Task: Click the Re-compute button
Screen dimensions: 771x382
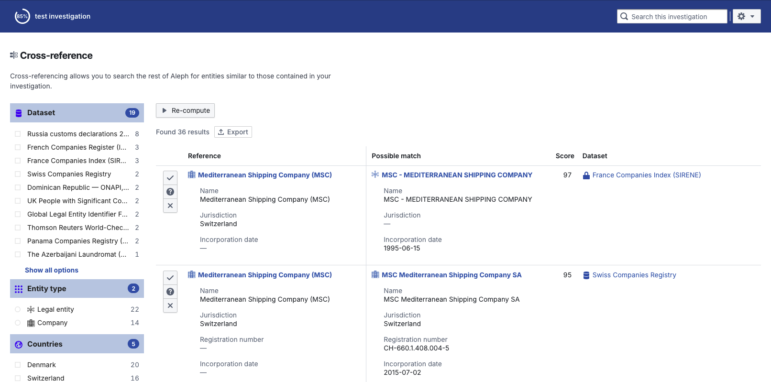Action: pos(185,111)
